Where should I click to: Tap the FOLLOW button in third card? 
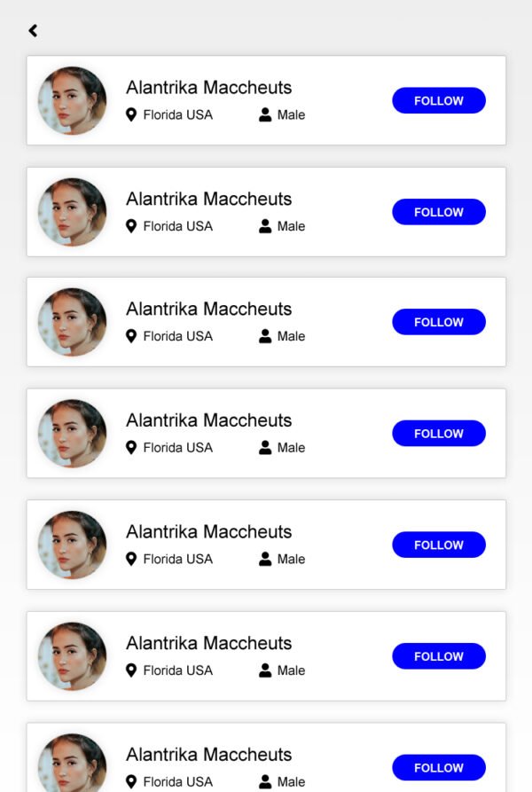click(x=439, y=322)
